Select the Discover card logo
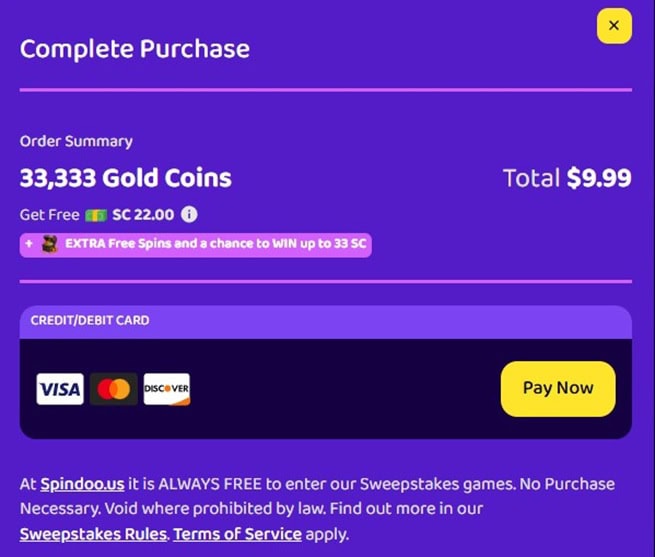Screen dimensions: 655x557 tap(166, 389)
